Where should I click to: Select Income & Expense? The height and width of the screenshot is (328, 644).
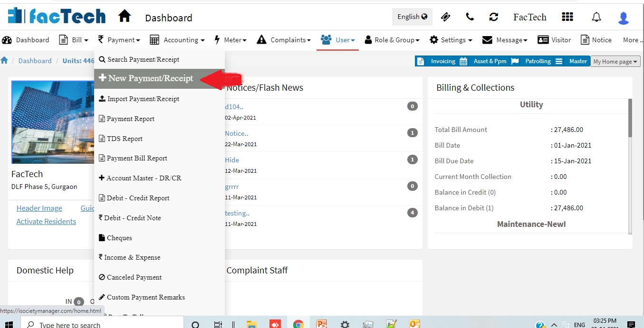(x=159, y=257)
